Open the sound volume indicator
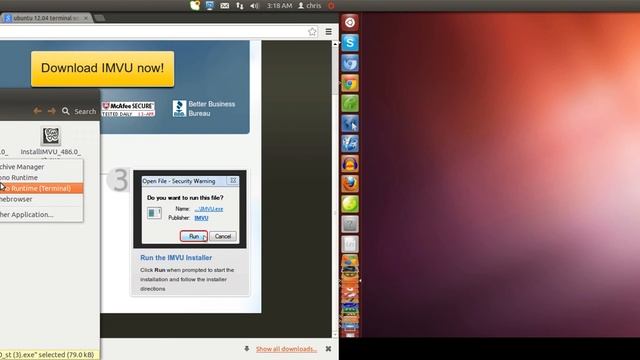640x360 pixels. [254, 6]
